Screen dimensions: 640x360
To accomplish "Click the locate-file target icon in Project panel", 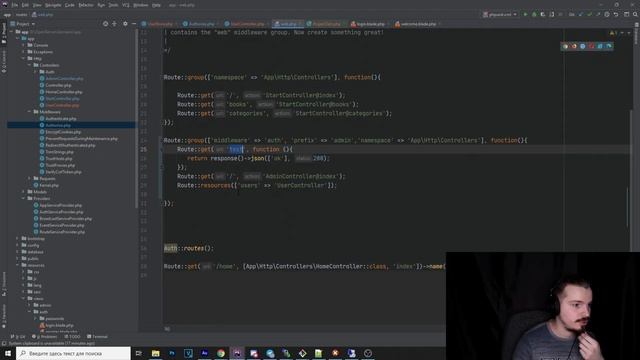I will click(x=105, y=24).
